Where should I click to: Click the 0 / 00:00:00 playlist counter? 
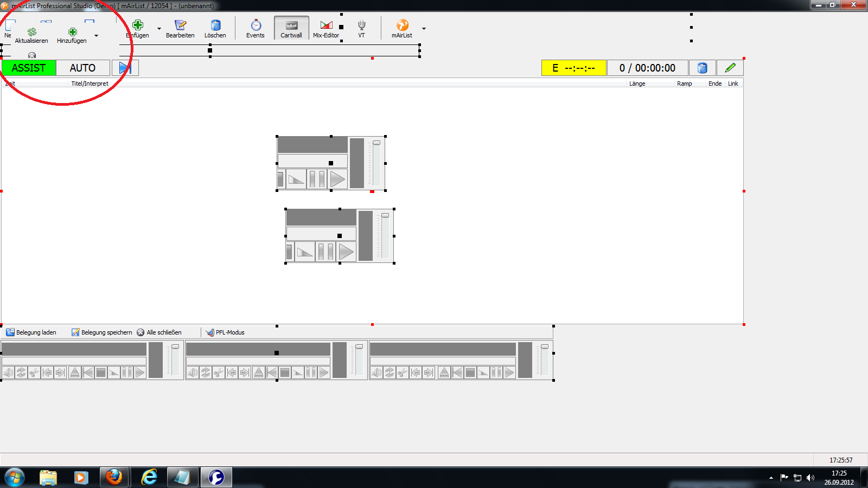(647, 68)
